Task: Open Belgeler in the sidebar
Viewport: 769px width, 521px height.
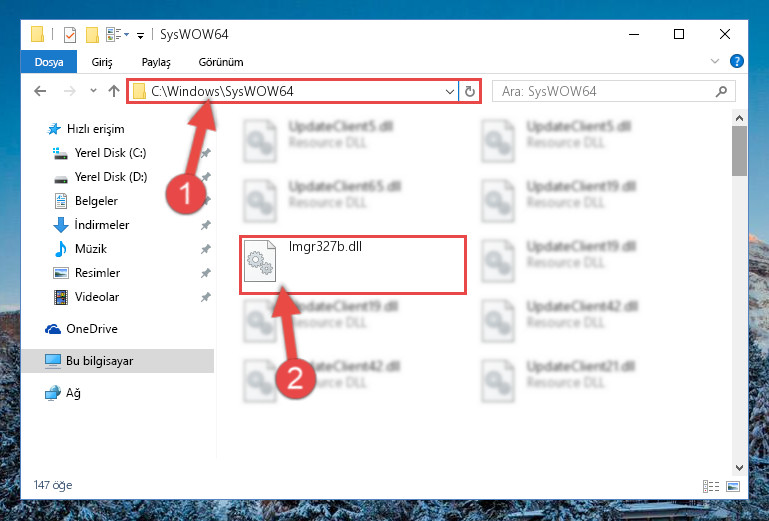Action: pyautogui.click(x=96, y=201)
